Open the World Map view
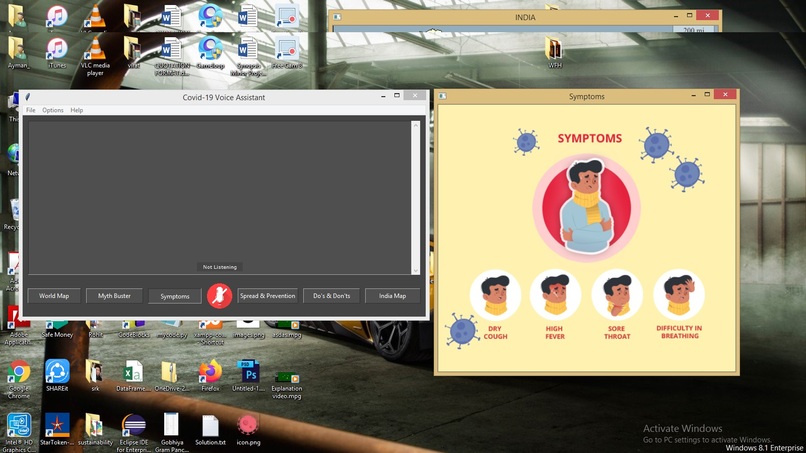 [x=54, y=296]
